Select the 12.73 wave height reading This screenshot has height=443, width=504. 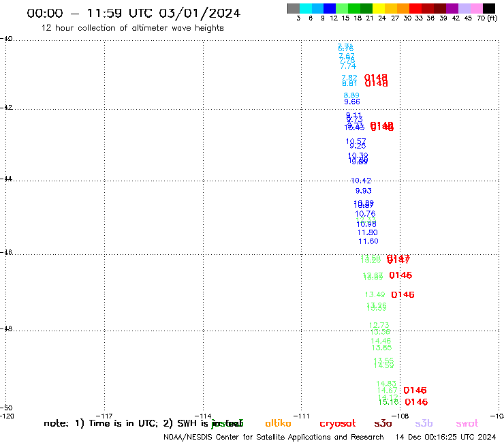[x=379, y=325]
